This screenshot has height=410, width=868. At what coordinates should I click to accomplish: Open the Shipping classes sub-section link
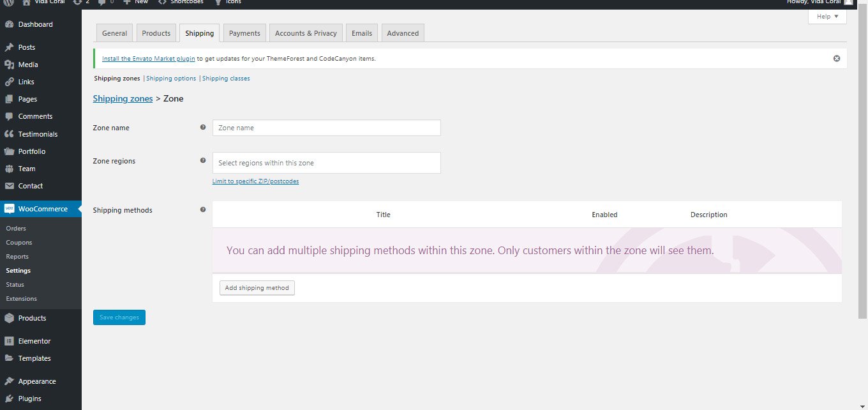(226, 79)
